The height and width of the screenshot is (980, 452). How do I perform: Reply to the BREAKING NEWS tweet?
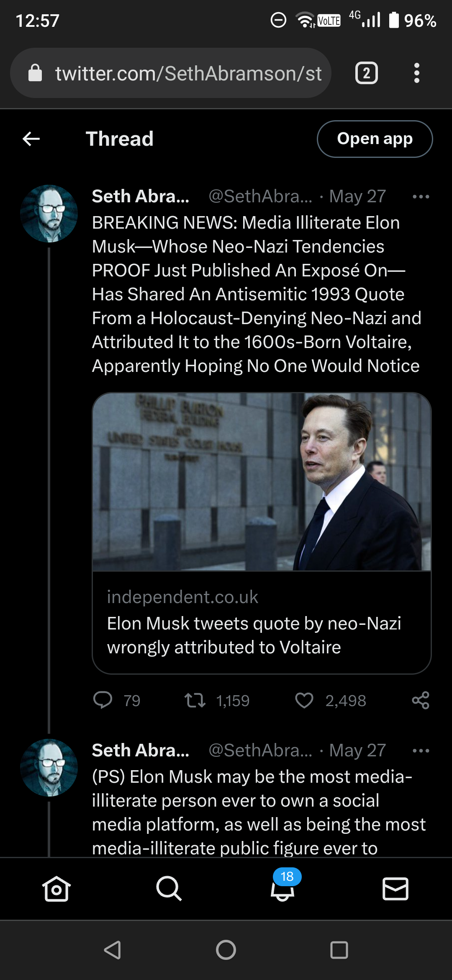tap(103, 700)
